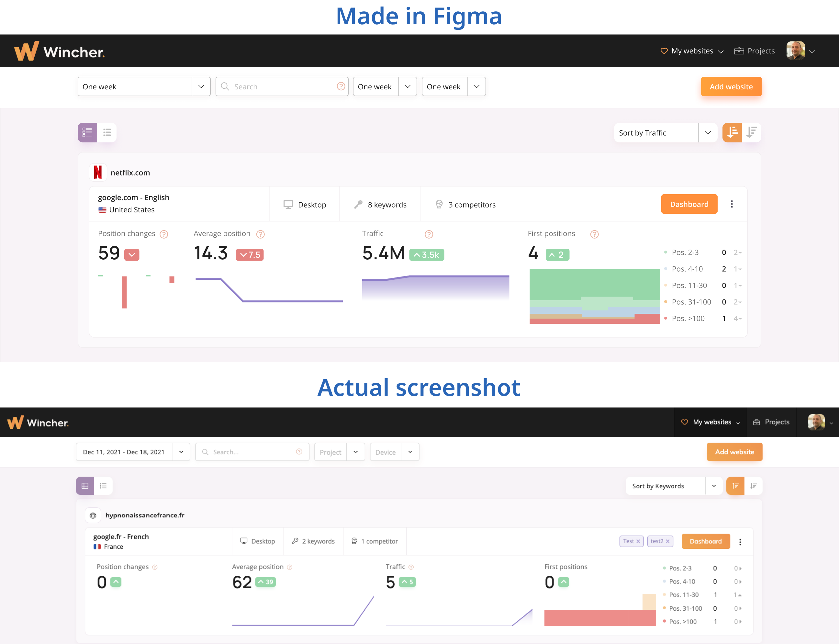The width and height of the screenshot is (839, 644).
Task: Click the Desktop device icon on netflix.com card
Action: pyautogui.click(x=288, y=204)
